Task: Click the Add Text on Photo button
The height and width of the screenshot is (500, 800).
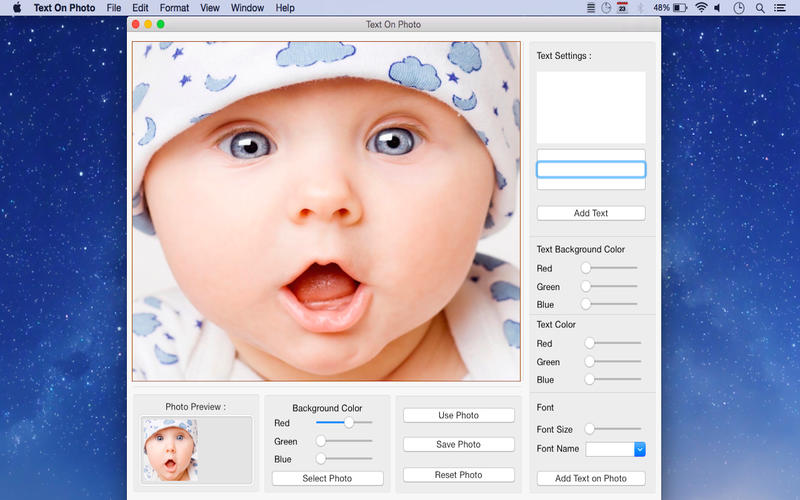Action: coord(591,479)
